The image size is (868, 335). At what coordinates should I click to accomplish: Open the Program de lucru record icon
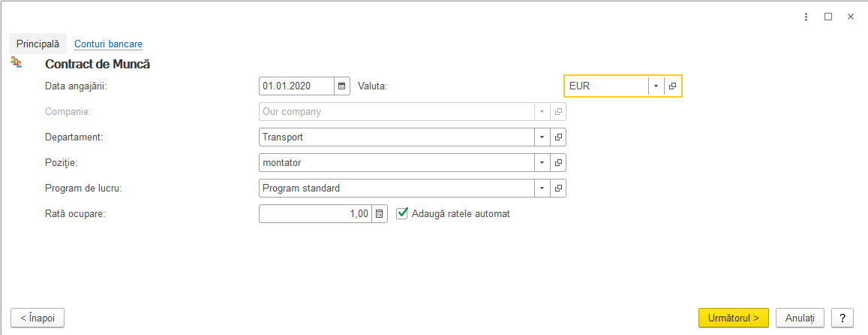(x=559, y=188)
